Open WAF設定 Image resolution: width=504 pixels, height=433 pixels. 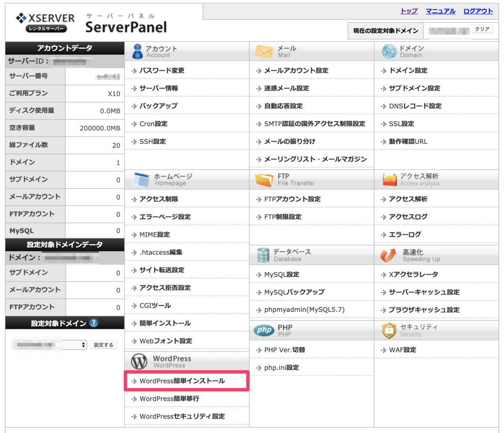(x=403, y=350)
